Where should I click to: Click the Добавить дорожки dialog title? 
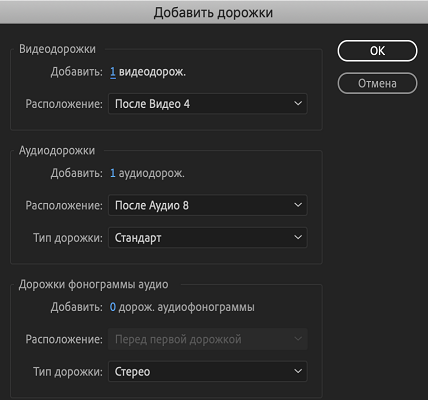213,13
